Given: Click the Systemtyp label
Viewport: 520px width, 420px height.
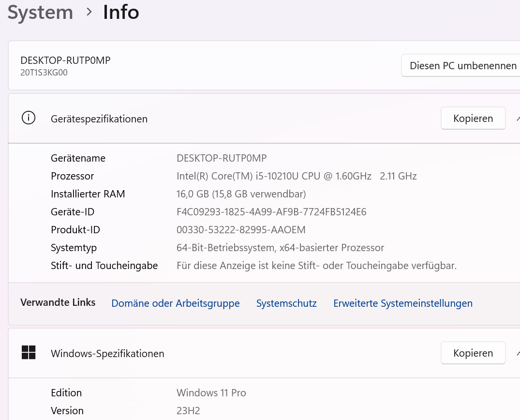Looking at the screenshot, I should pos(74,248).
